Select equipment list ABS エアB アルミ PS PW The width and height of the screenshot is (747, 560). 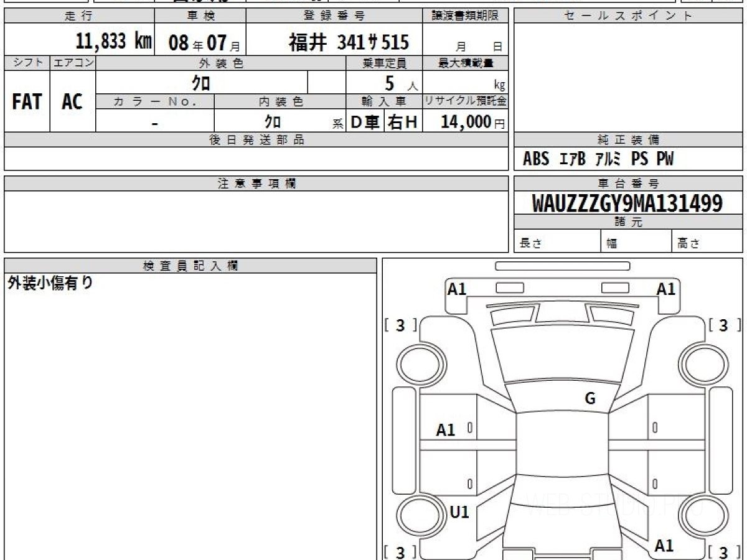point(598,159)
